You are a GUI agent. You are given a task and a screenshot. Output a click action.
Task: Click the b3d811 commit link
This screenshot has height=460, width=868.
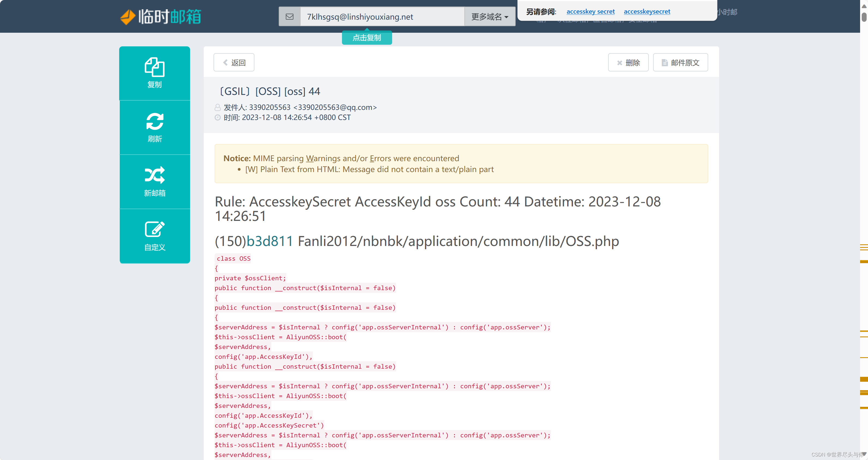pyautogui.click(x=269, y=240)
